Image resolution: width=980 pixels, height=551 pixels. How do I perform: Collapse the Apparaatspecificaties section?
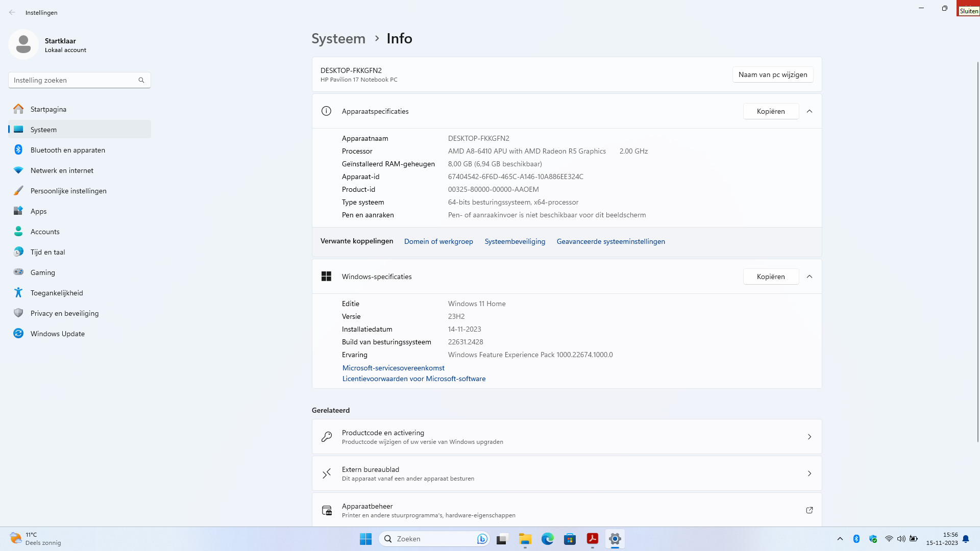click(810, 111)
